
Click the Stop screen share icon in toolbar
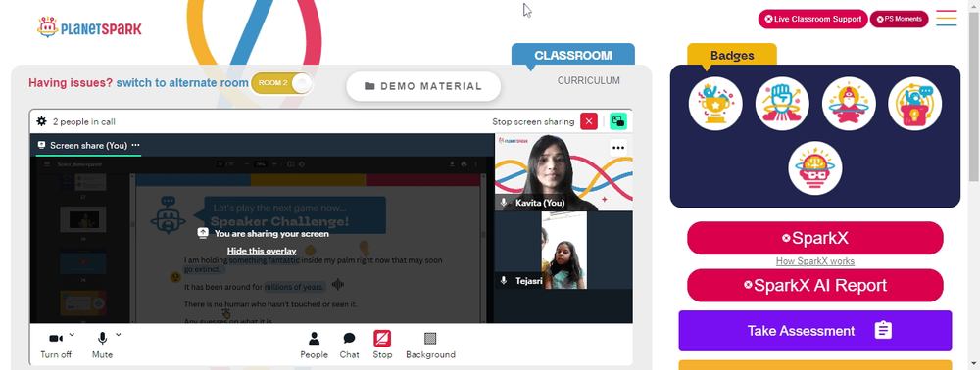tap(382, 338)
